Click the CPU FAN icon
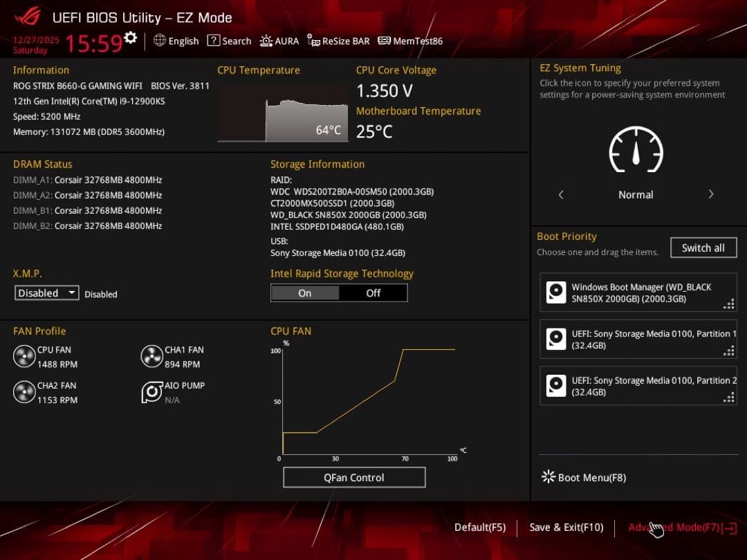The height and width of the screenshot is (560, 747). tap(24, 357)
